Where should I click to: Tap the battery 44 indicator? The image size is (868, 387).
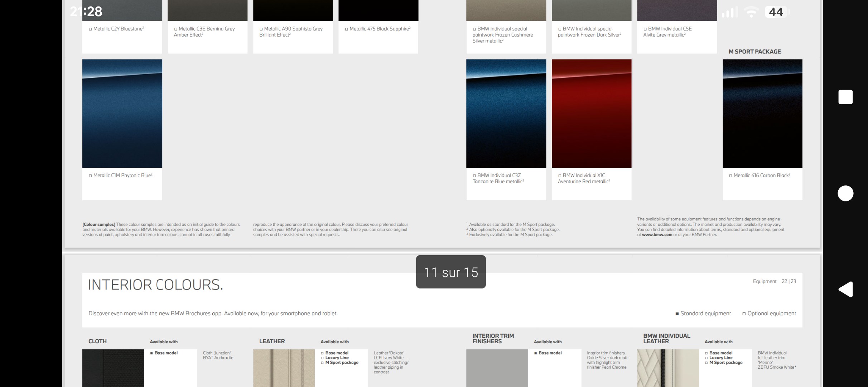tap(776, 12)
